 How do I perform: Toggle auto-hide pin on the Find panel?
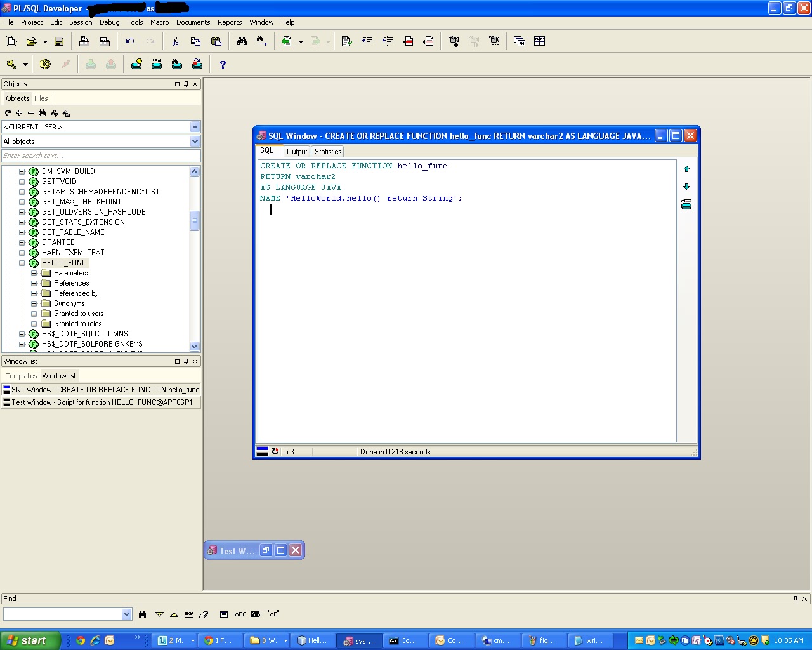[x=796, y=598]
